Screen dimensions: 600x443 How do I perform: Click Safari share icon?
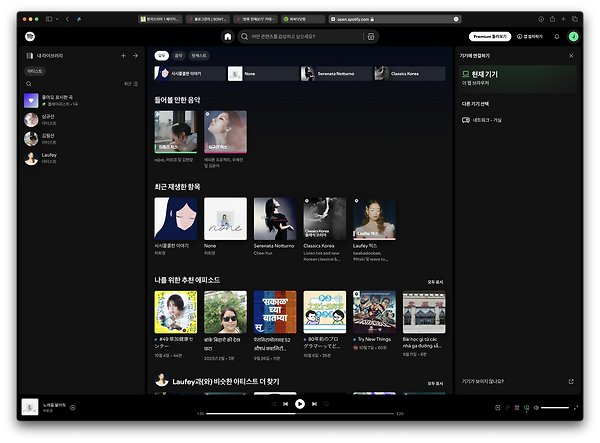click(x=552, y=19)
